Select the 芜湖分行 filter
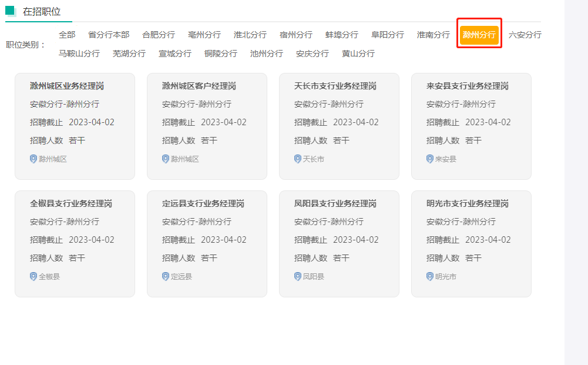Viewport: 588px width, 365px height. pyautogui.click(x=129, y=53)
